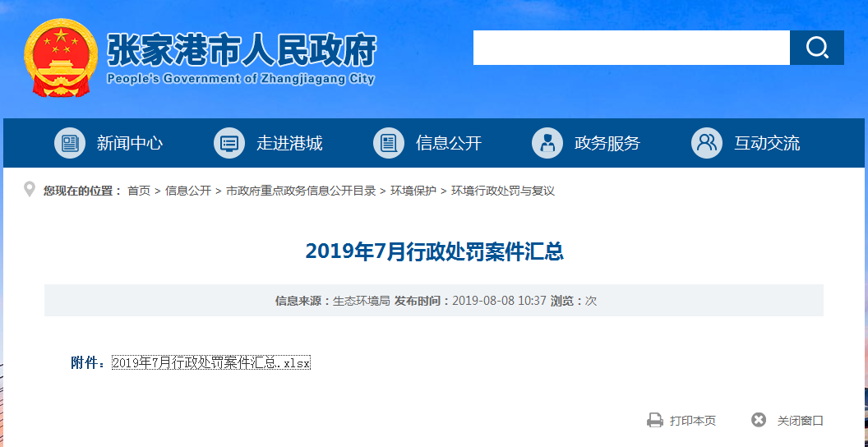Download the 2019年7月行政处罚案件汇总.xlsx attachment
The width and height of the screenshot is (868, 447).
tap(211, 363)
